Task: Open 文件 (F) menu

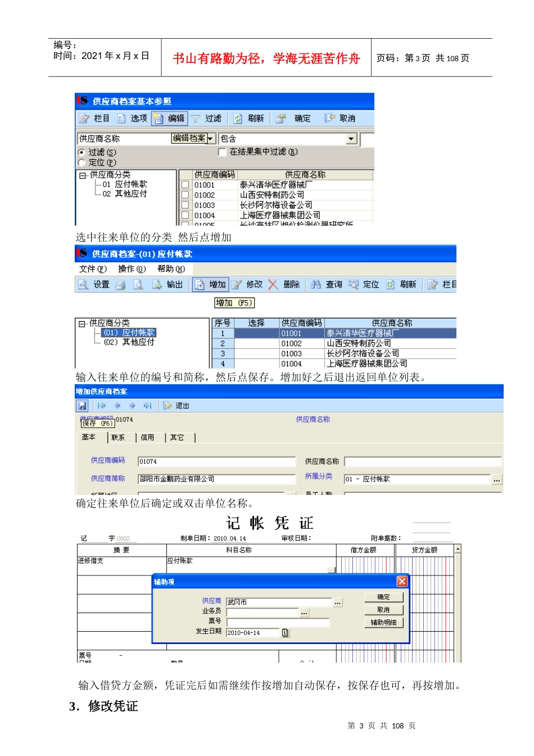Action: (x=93, y=269)
